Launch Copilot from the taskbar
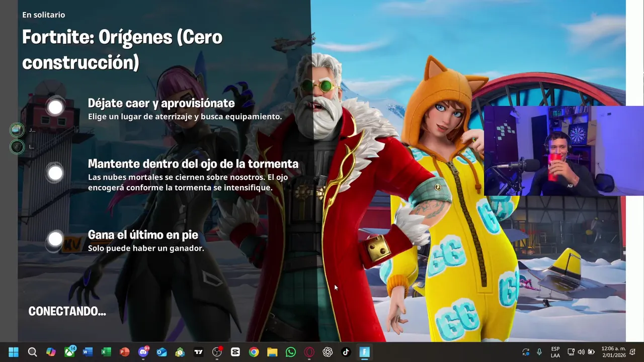The height and width of the screenshot is (362, 644). [x=51, y=352]
